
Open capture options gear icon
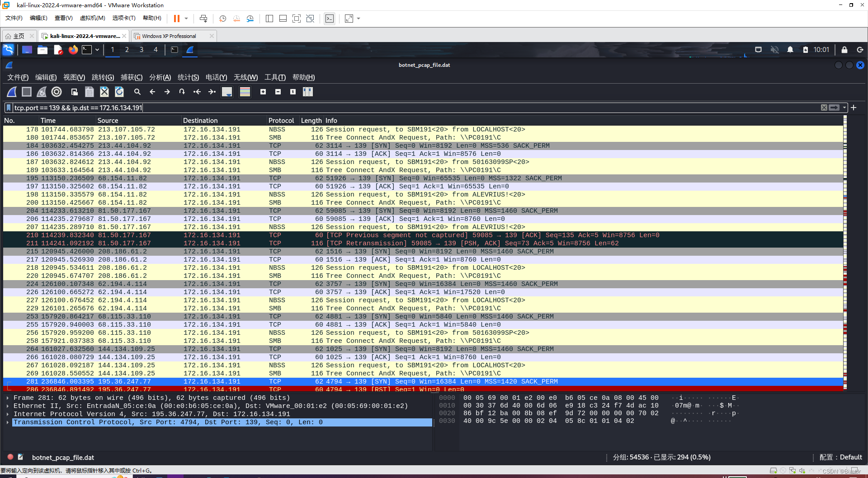[x=57, y=92]
